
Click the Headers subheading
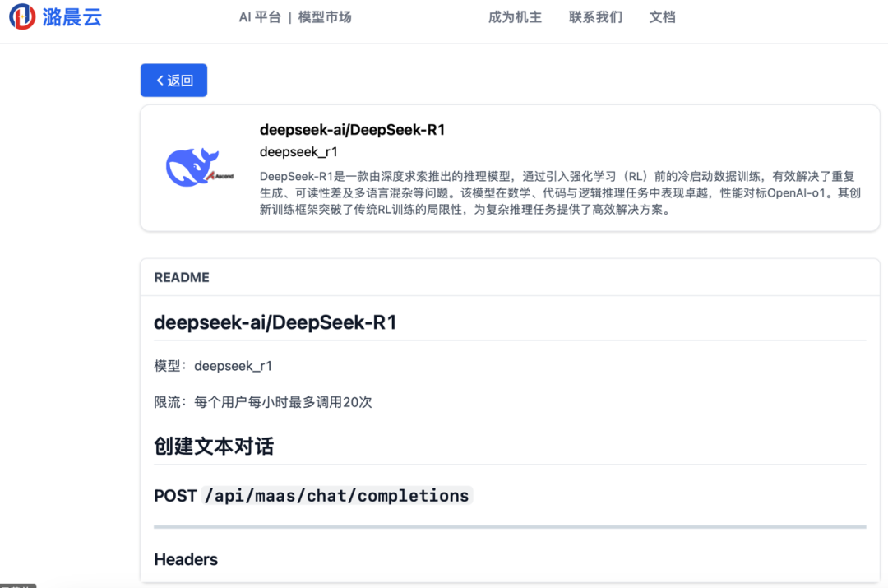(186, 560)
